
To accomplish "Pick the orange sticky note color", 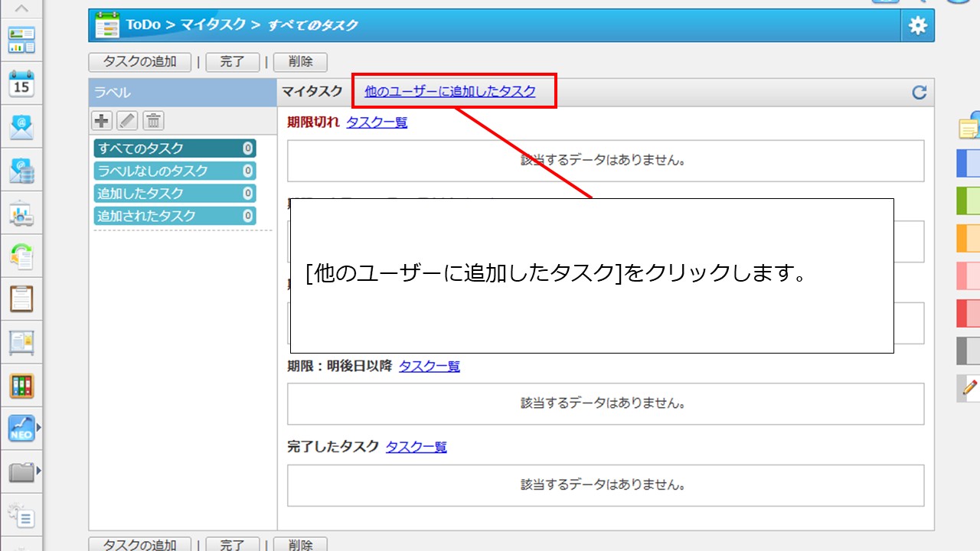I will pyautogui.click(x=968, y=237).
